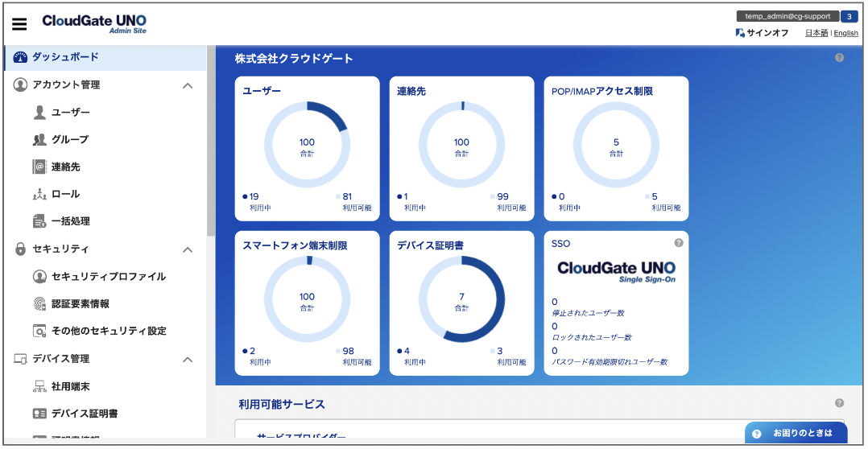Click the ユーザー sidebar user icon
The image size is (868, 449).
coord(39,113)
